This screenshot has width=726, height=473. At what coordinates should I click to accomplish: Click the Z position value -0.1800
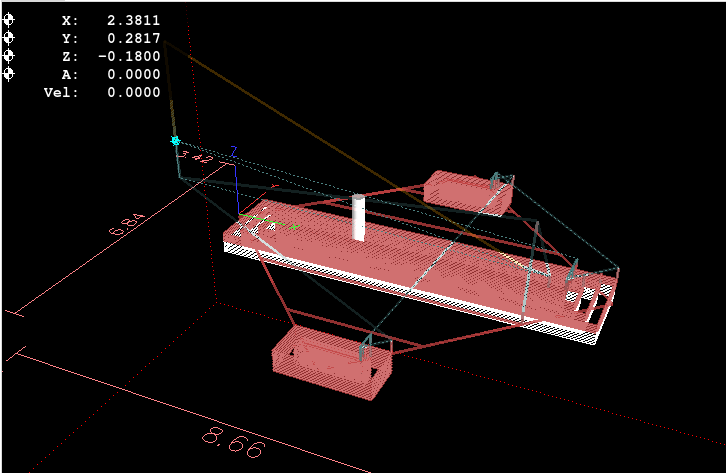129,56
